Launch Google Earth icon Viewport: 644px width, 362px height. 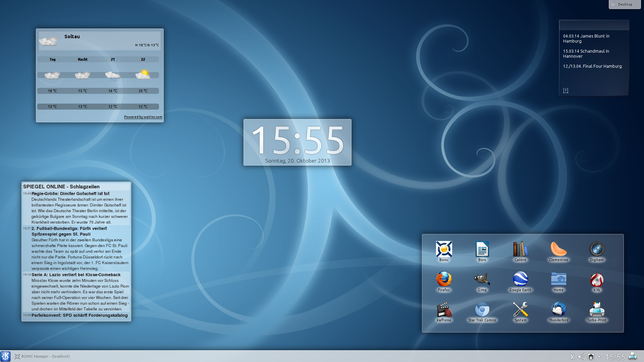(x=520, y=279)
